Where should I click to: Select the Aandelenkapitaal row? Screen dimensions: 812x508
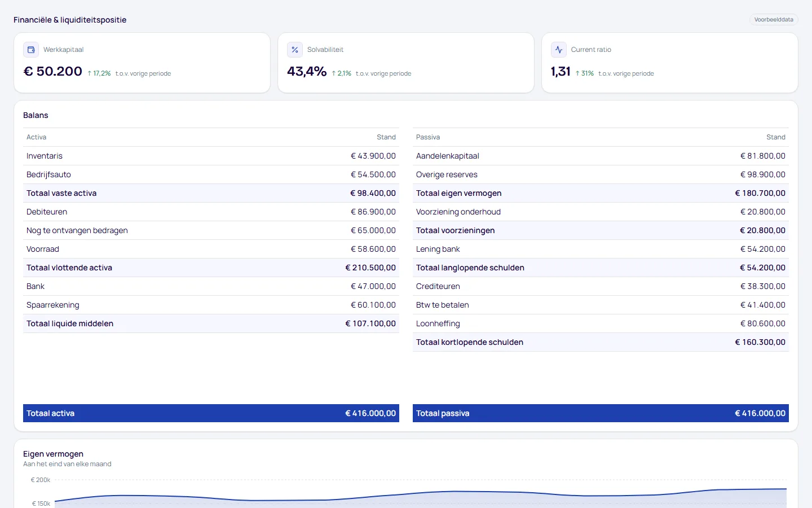coord(601,156)
